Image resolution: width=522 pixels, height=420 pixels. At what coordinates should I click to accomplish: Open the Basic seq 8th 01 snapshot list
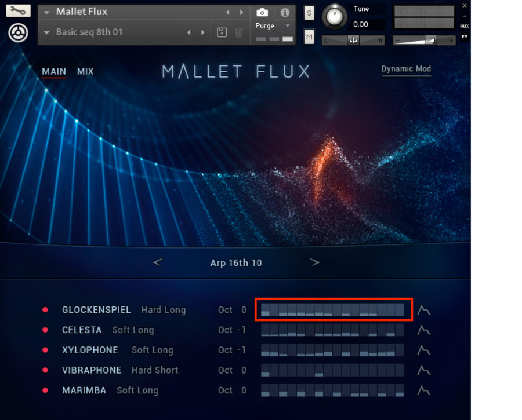(x=46, y=33)
